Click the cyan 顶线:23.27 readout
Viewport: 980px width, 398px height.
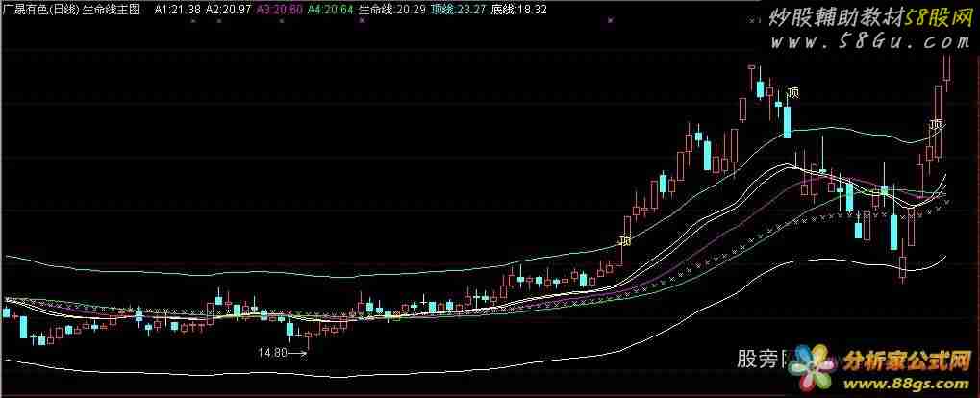pyautogui.click(x=458, y=10)
